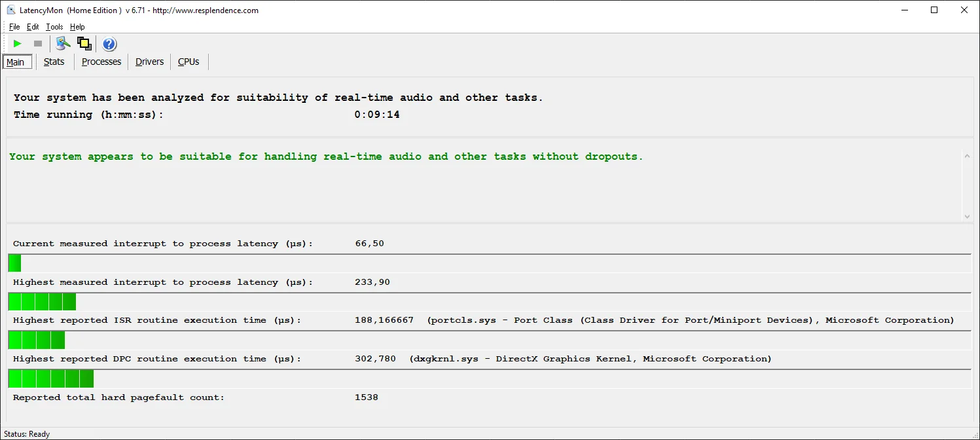Show the CPUs tab
Screen dimensions: 980x440
point(189,62)
